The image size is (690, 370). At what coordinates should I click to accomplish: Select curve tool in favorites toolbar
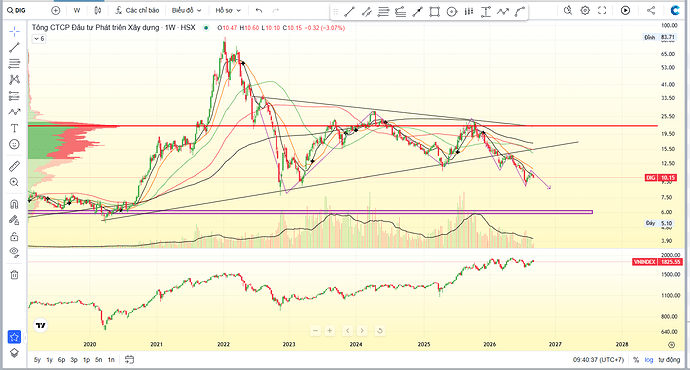pos(520,12)
